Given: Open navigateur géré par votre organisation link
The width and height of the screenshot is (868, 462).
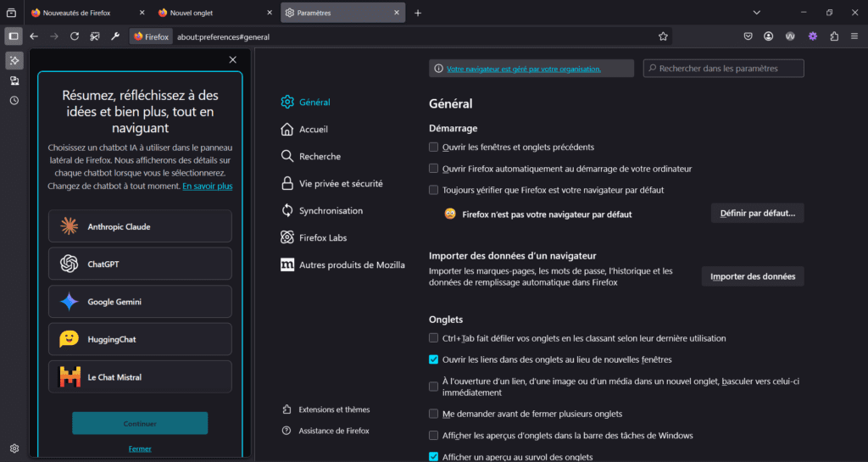Looking at the screenshot, I should click(x=524, y=69).
